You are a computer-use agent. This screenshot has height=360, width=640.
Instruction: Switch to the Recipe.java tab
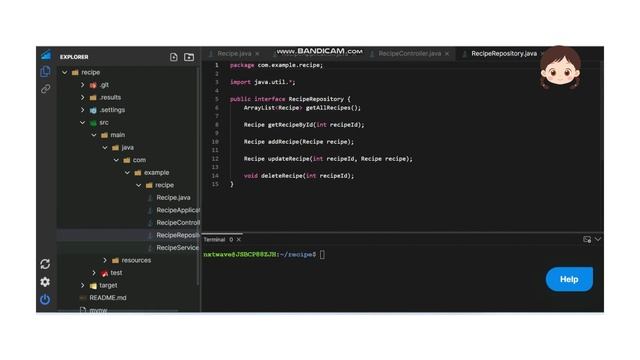tap(234, 53)
